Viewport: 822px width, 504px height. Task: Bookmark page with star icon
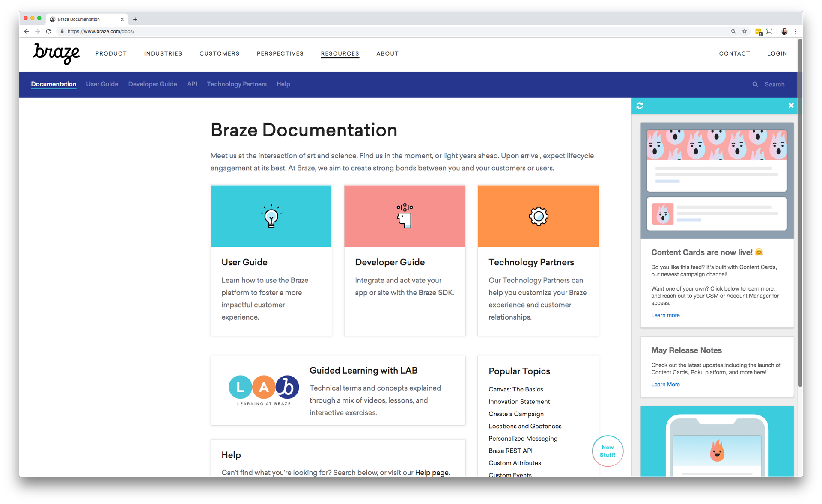click(x=745, y=31)
